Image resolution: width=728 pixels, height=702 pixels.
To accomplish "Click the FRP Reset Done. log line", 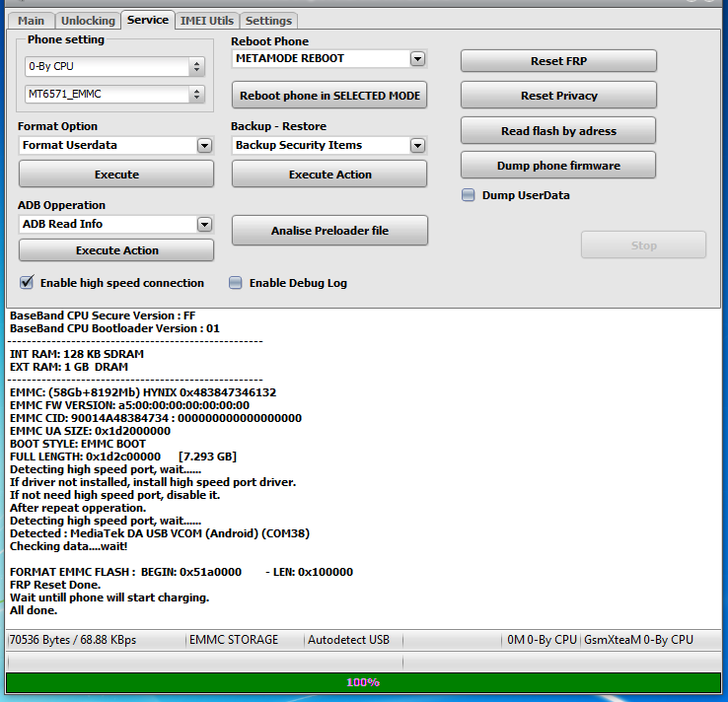I will tap(55, 585).
